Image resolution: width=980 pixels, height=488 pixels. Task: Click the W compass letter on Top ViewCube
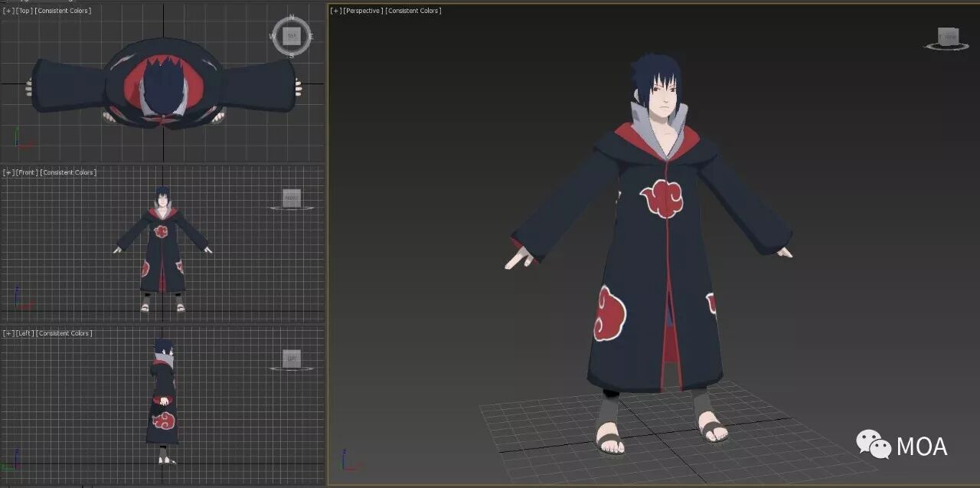pos(273,36)
